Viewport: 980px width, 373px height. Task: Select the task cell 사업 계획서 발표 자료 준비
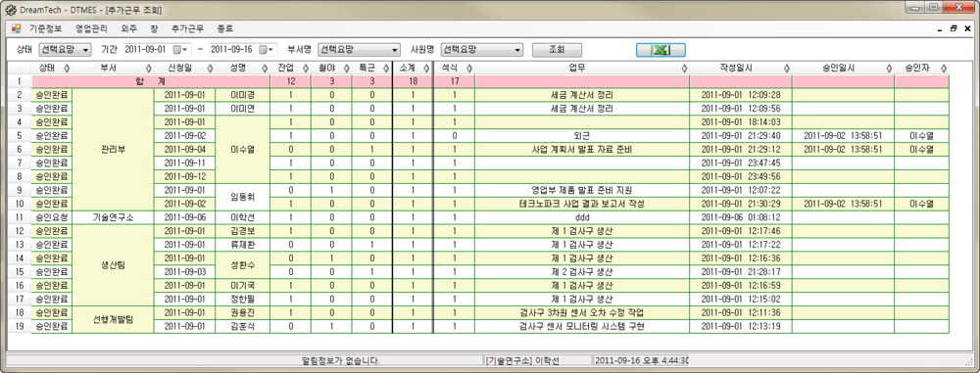tap(582, 150)
